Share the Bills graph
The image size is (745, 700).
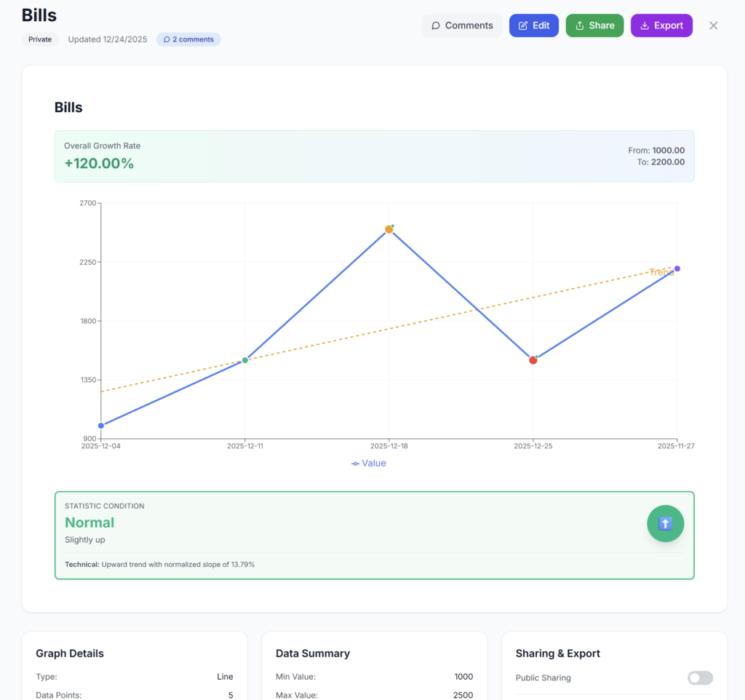[594, 25]
